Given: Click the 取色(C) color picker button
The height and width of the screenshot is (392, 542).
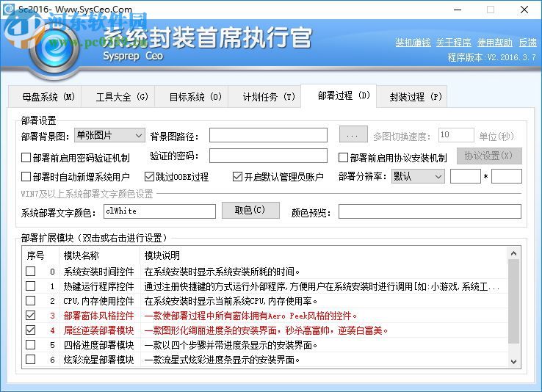Looking at the screenshot, I should (250, 210).
